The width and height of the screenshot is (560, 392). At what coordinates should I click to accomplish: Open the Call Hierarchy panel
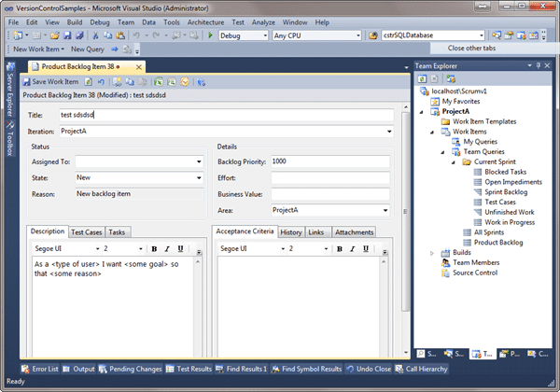pyautogui.click(x=422, y=369)
